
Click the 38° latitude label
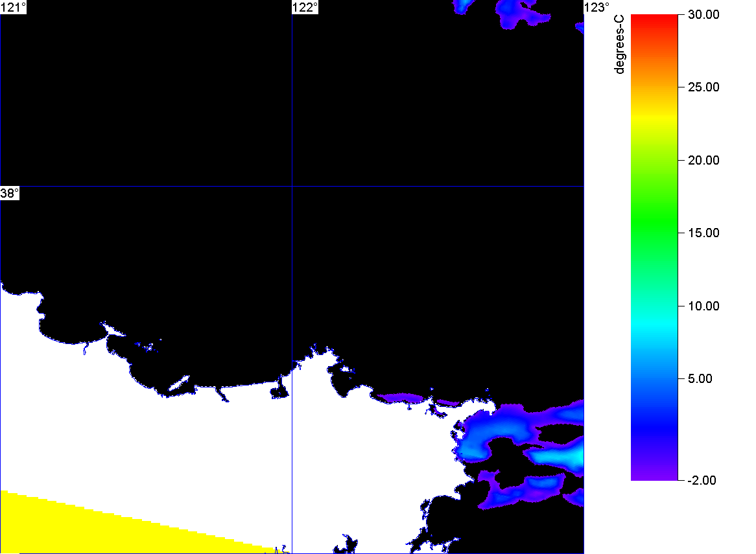10,193
